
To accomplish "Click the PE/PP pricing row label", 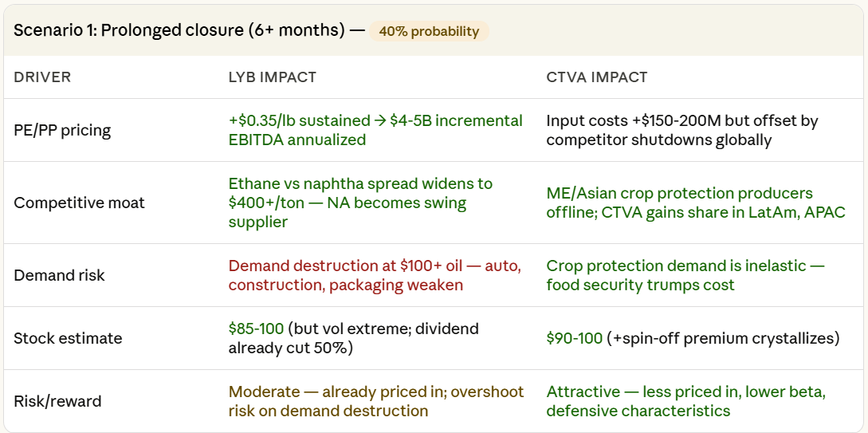I will [62, 130].
